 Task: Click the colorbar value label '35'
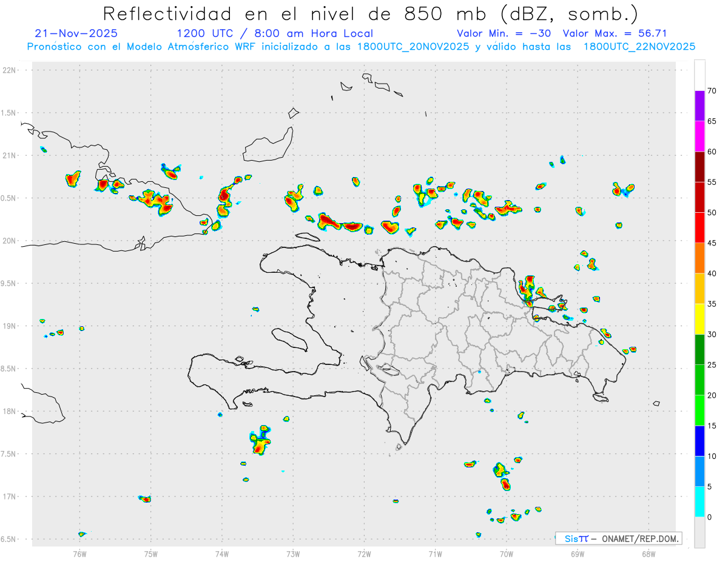(x=712, y=304)
